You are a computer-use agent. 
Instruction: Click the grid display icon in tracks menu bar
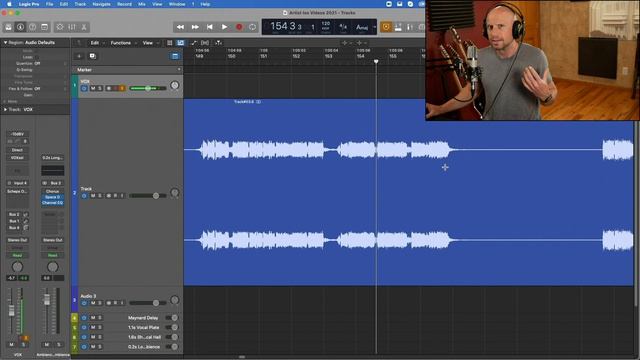point(170,43)
